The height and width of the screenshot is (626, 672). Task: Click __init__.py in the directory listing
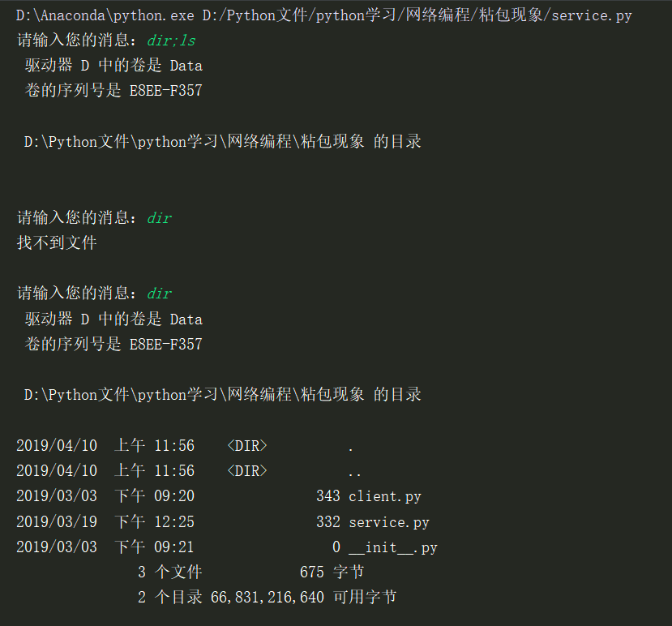coord(392,547)
